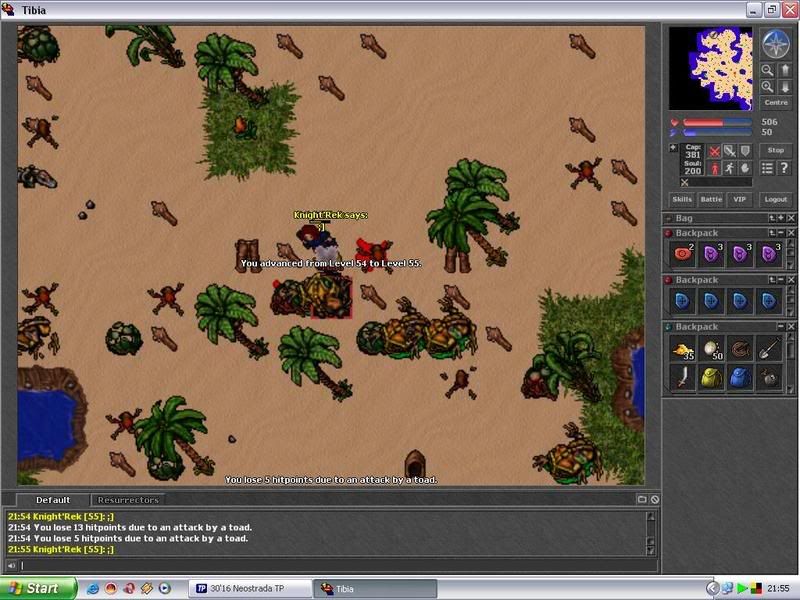The width and height of the screenshot is (800, 600).
Task: Log out using the Logout button
Action: point(776,199)
